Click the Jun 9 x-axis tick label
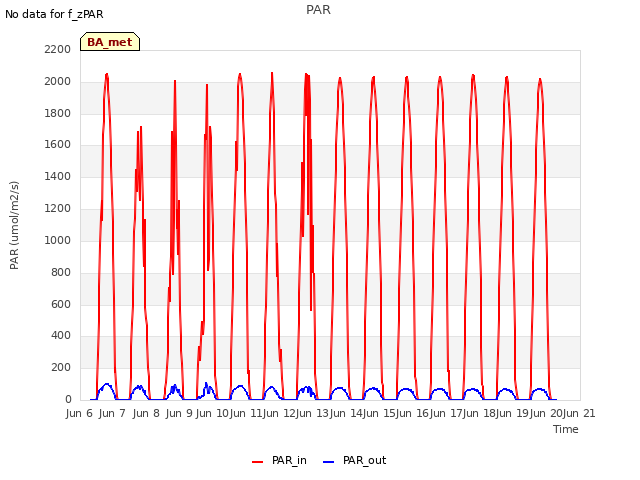 (x=179, y=413)
